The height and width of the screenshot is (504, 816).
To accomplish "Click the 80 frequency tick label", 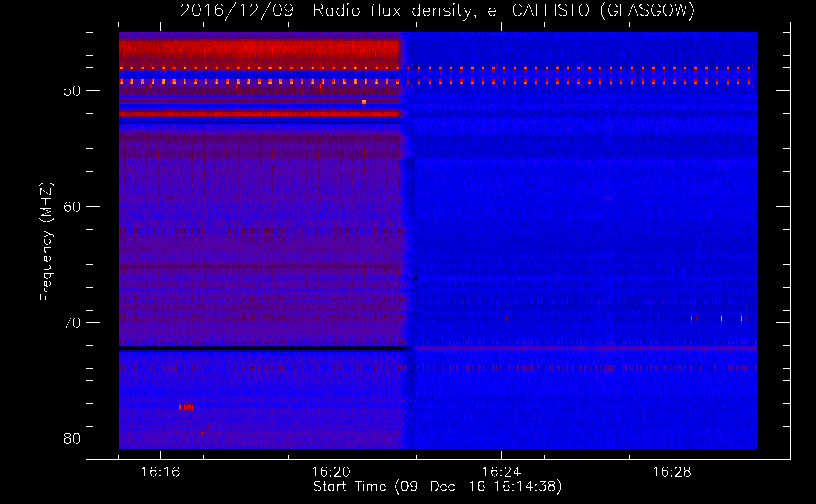I will [x=72, y=438].
